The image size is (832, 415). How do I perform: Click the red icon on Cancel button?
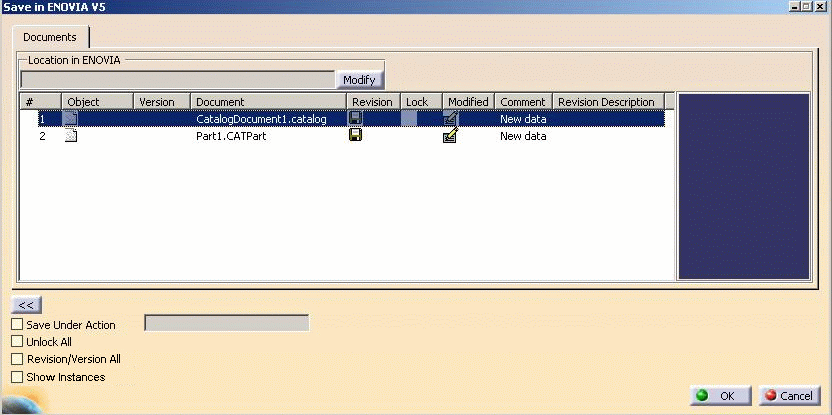click(769, 396)
